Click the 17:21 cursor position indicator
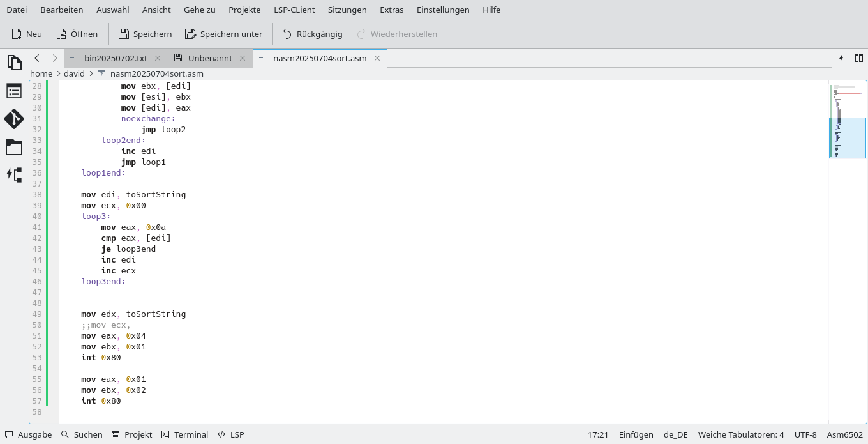Screen dimensions: 868x444 (598, 434)
